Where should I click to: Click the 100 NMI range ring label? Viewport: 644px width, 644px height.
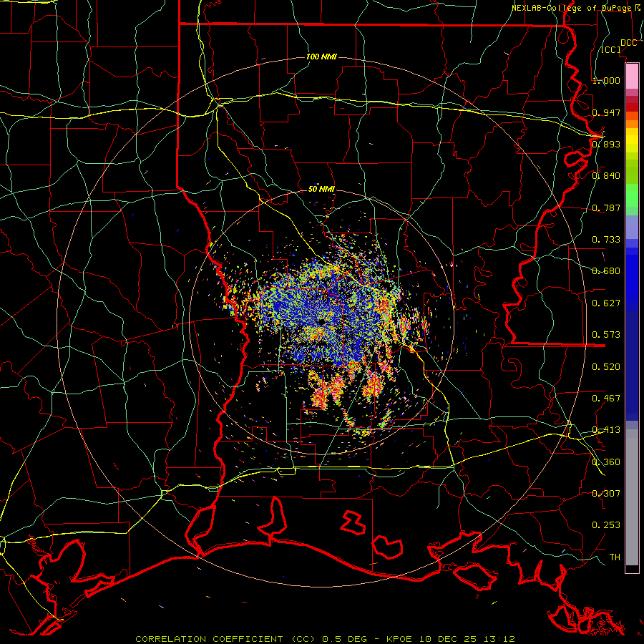(x=321, y=57)
